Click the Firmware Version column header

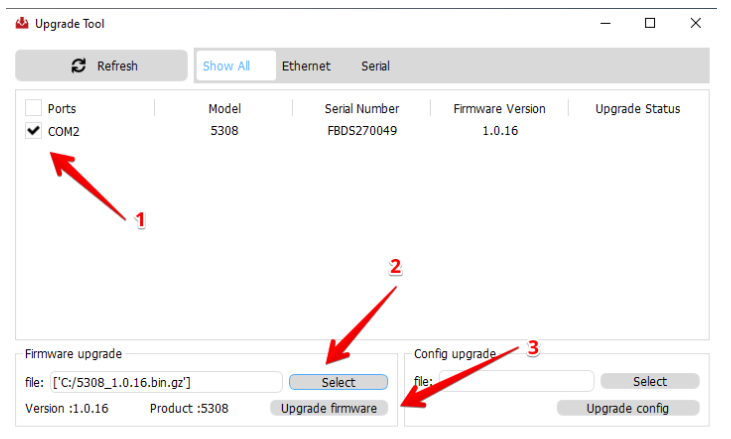pos(500,109)
